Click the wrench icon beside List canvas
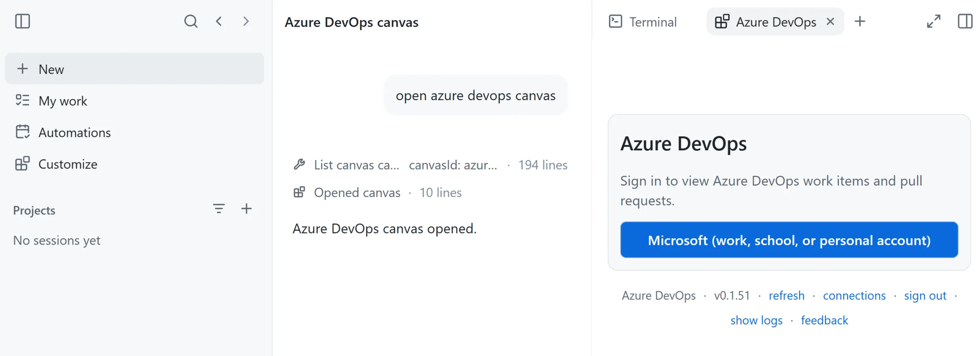The width and height of the screenshot is (980, 356). tap(299, 164)
